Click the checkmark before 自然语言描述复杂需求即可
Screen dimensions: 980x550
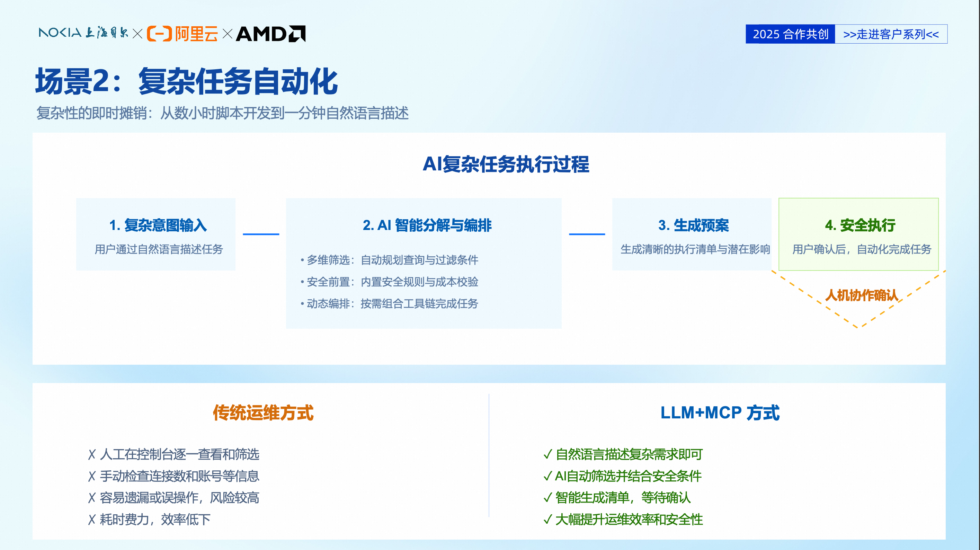(x=547, y=454)
